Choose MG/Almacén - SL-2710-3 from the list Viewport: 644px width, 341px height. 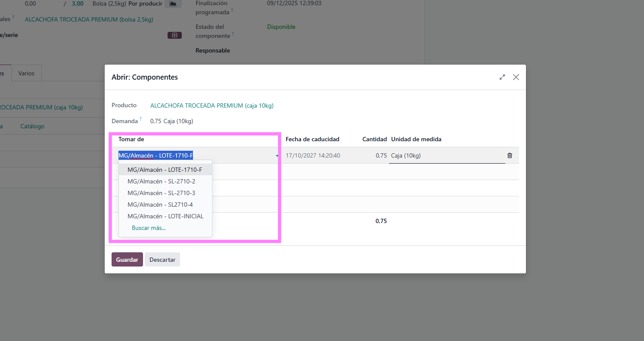pos(161,193)
